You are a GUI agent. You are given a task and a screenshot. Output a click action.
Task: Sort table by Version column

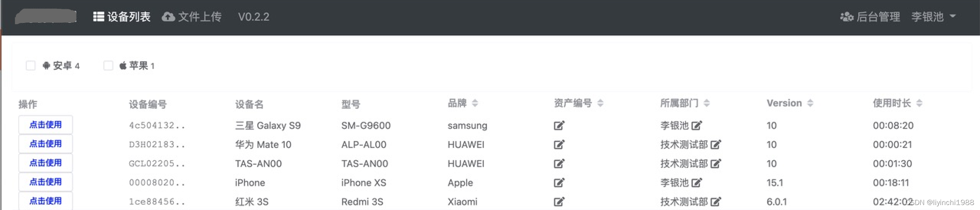pos(810,103)
